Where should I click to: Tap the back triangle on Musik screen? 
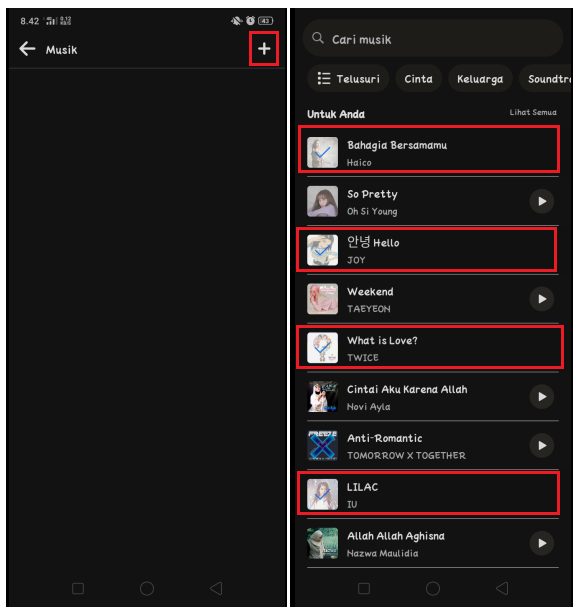pyautogui.click(x=216, y=588)
